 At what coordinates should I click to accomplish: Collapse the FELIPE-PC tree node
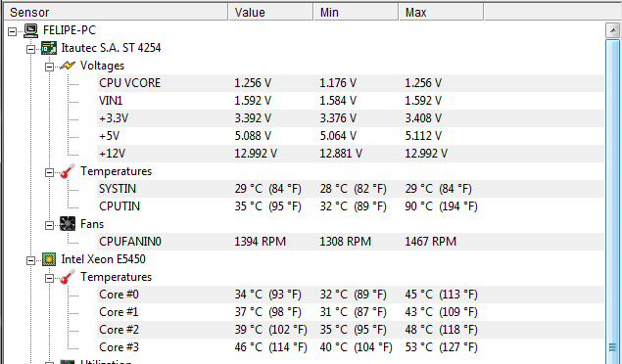coord(13,31)
